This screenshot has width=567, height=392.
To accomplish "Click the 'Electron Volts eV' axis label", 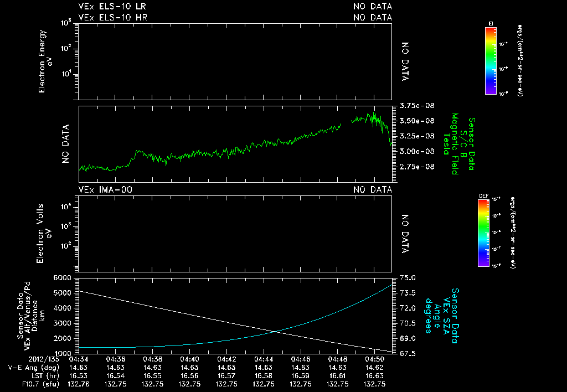I will click(43, 234).
